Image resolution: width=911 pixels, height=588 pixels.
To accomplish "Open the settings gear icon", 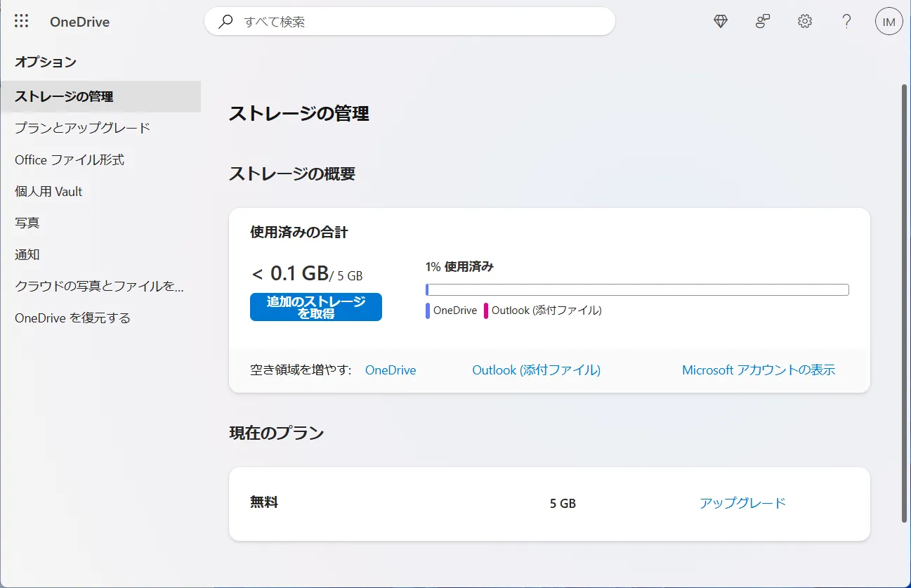I will coord(805,22).
